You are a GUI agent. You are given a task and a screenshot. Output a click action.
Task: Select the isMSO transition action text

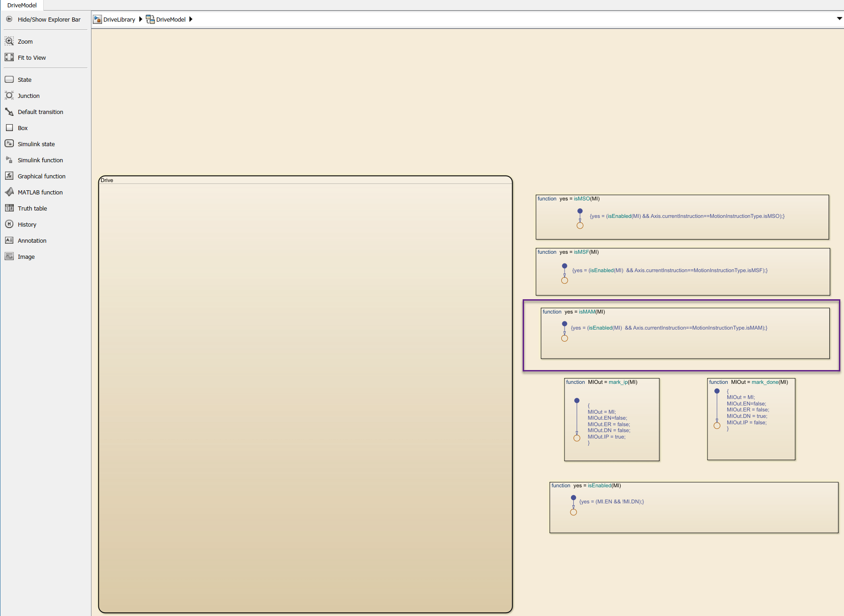tap(687, 216)
